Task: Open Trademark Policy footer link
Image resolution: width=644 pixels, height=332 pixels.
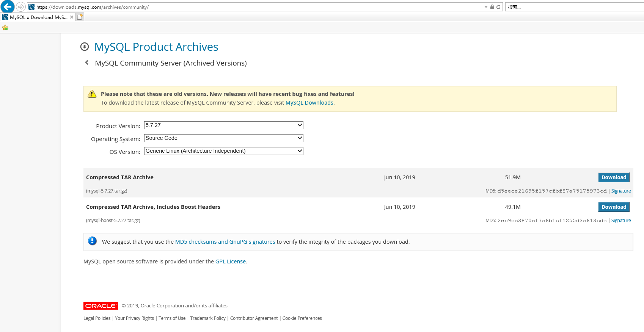Action: pyautogui.click(x=208, y=318)
